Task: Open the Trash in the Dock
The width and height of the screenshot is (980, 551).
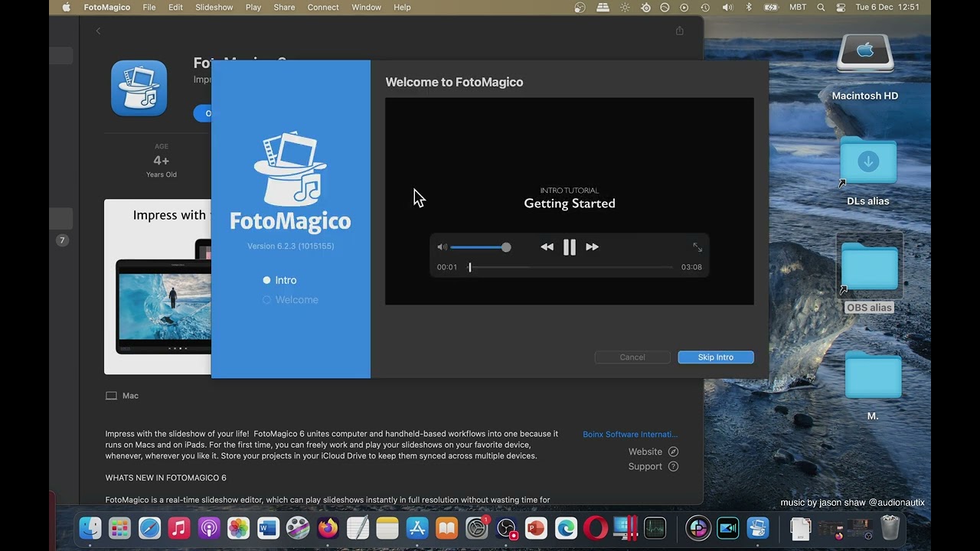Action: [x=890, y=528]
